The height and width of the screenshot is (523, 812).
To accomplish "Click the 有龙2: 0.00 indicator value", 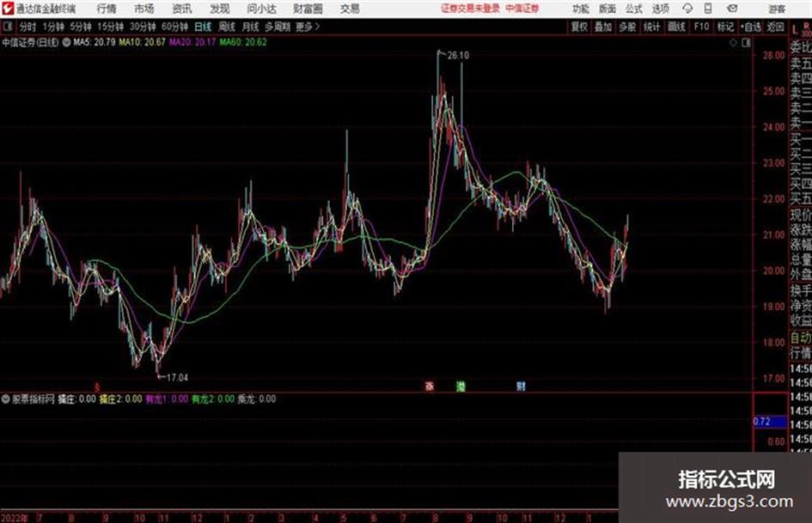I will 213,399.
